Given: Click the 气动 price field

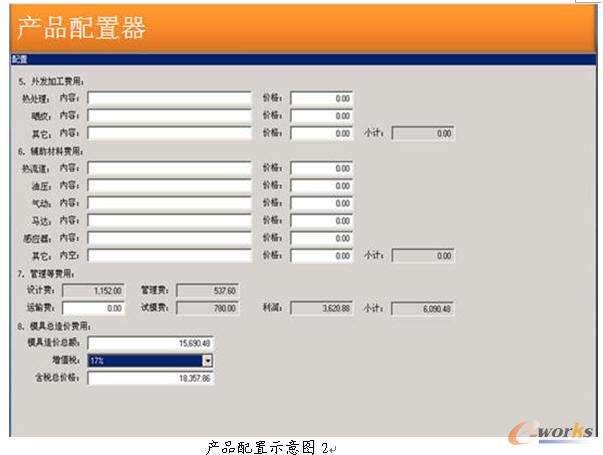Looking at the screenshot, I should point(321,203).
